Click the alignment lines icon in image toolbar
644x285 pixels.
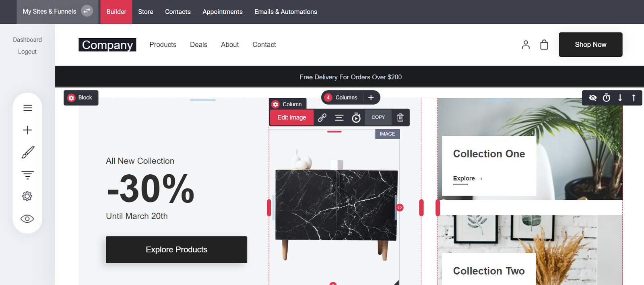click(x=339, y=118)
